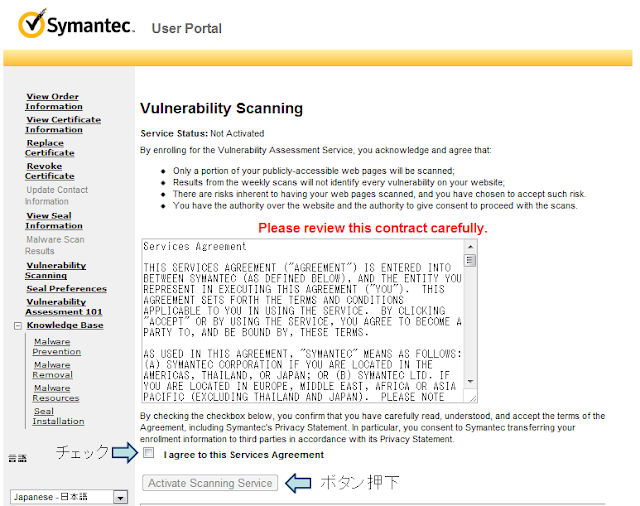Click the 'Results from the weekly scans' bullet
This screenshot has height=506, width=640.
click(x=339, y=182)
